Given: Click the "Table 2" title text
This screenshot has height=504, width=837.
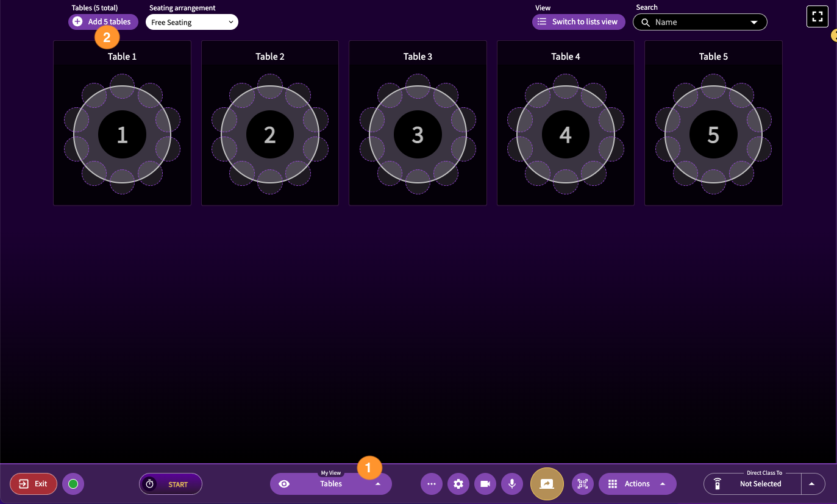Looking at the screenshot, I should 270,57.
